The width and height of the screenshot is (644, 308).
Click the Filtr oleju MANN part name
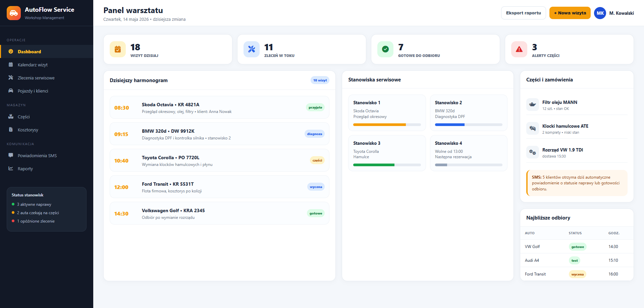pos(560,102)
